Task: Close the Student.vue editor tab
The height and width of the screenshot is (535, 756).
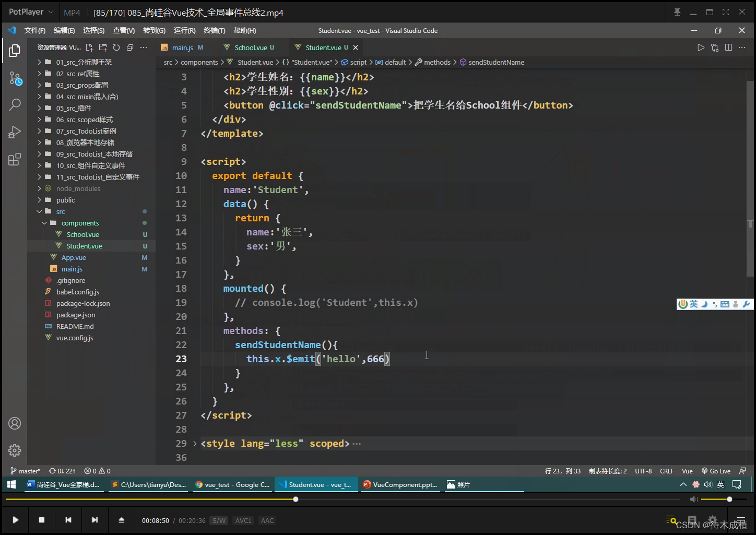Action: (356, 47)
